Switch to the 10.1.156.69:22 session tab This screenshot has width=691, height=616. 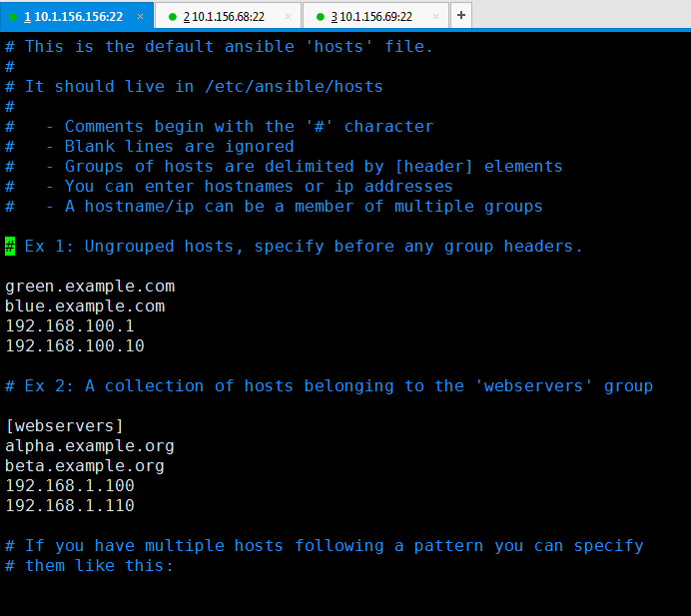coord(375,16)
